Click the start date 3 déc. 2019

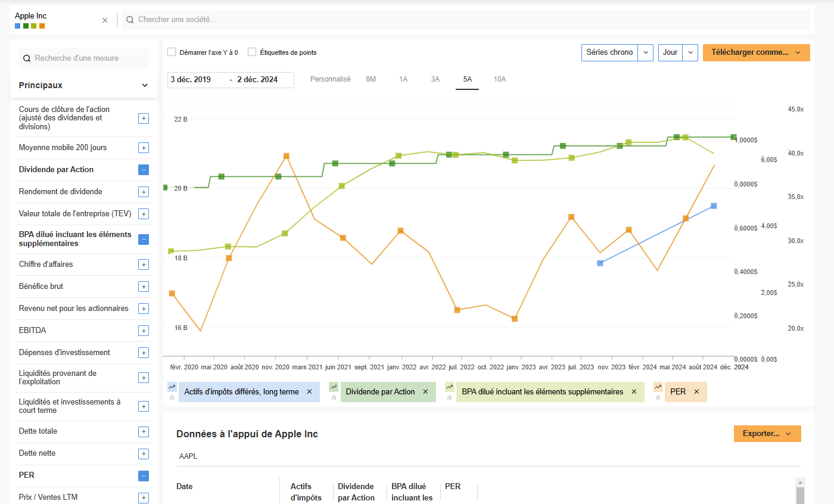(x=191, y=80)
